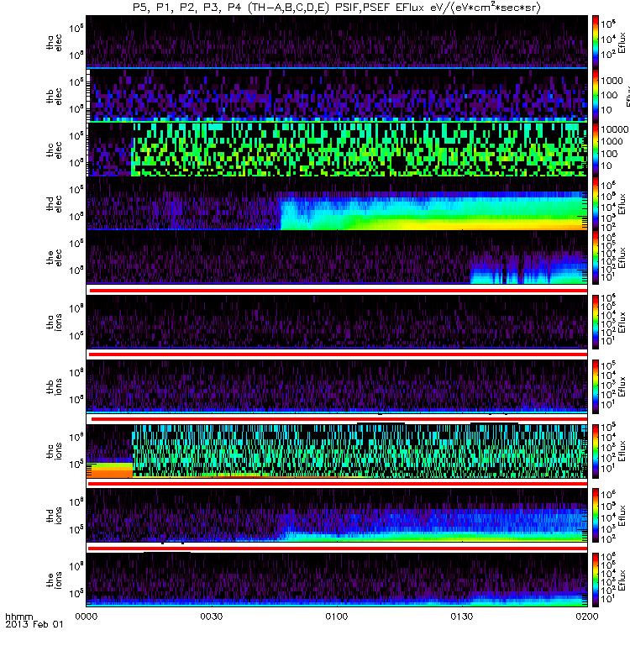Click the 0200 time axis label
630x672 pixels.
click(x=587, y=617)
